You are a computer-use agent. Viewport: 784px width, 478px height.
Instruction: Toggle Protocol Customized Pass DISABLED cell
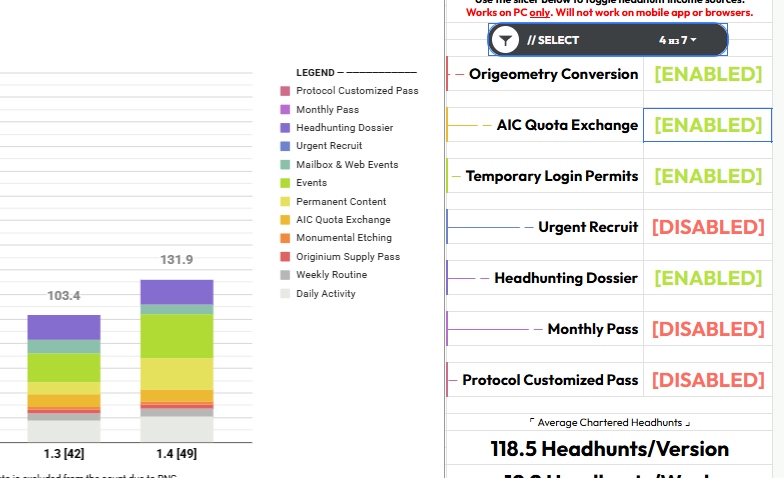[x=708, y=380]
